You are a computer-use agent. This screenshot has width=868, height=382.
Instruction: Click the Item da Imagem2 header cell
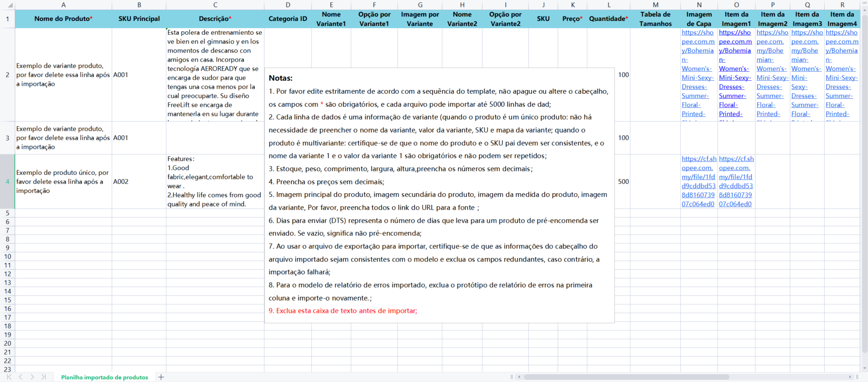point(773,19)
